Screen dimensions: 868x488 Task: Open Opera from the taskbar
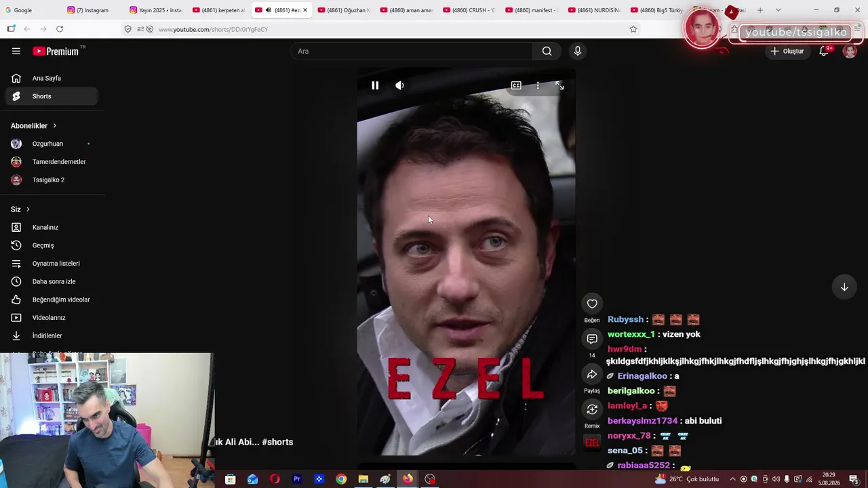point(275,479)
